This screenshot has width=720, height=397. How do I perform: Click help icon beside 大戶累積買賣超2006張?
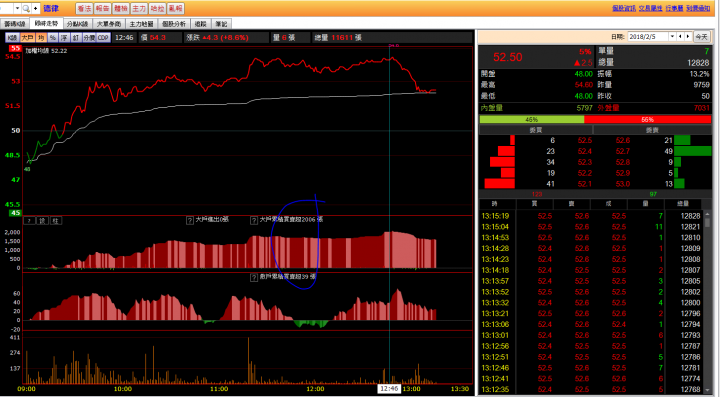click(253, 220)
